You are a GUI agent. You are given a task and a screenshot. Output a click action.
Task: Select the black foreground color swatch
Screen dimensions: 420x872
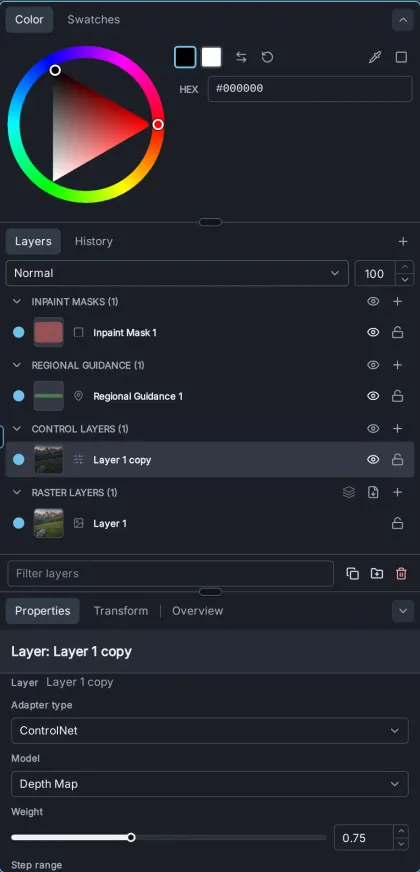click(185, 57)
